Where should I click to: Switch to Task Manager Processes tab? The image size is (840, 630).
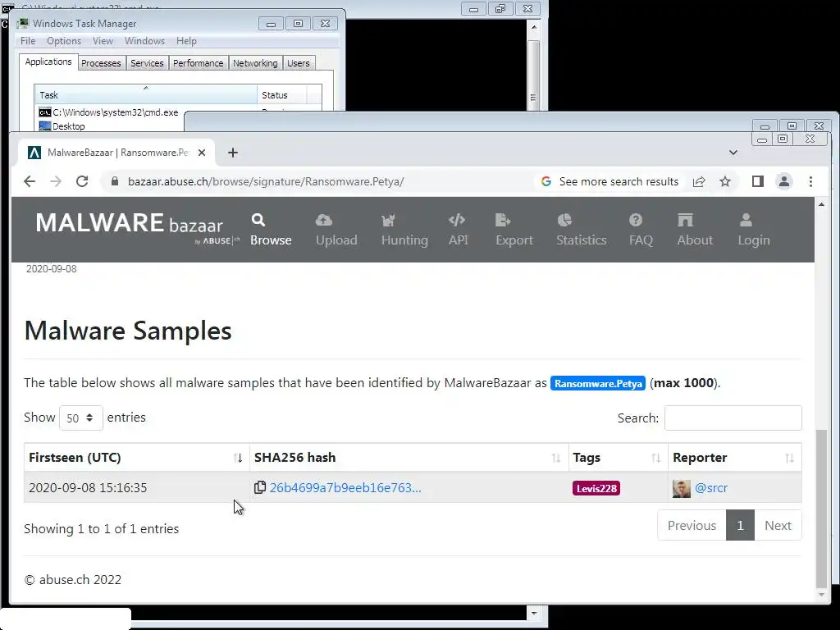[x=101, y=63]
